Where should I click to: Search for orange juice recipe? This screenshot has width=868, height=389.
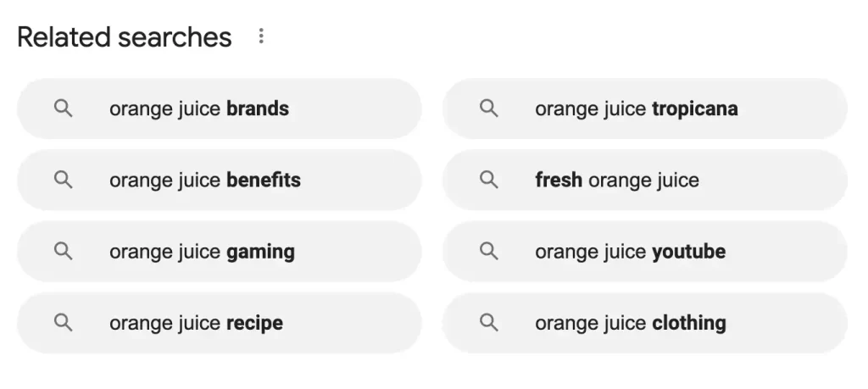click(220, 323)
